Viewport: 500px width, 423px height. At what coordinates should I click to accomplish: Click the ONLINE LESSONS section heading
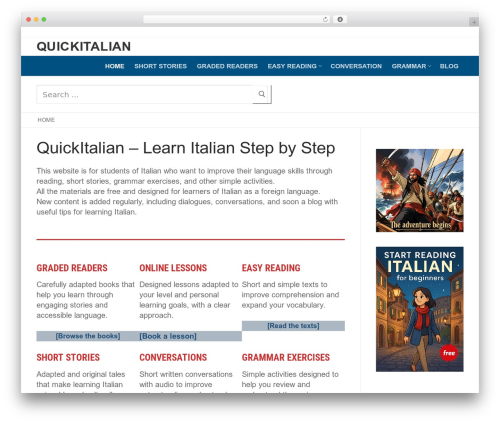(173, 268)
